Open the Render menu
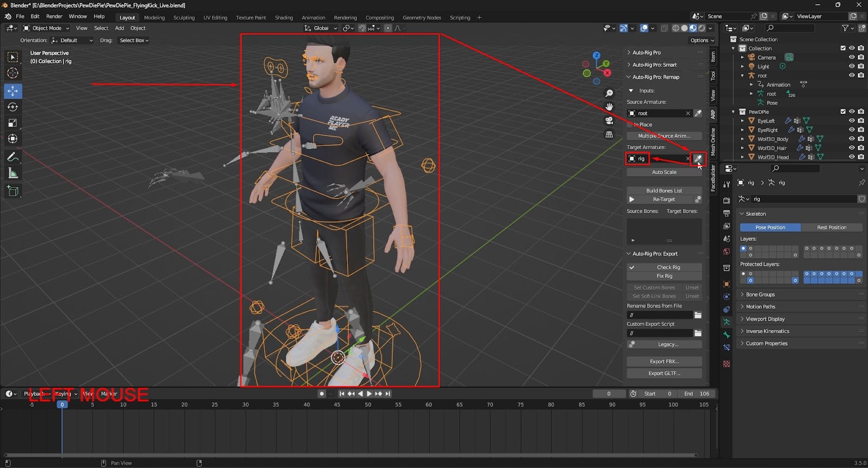This screenshot has height=468, width=868. (54, 16)
